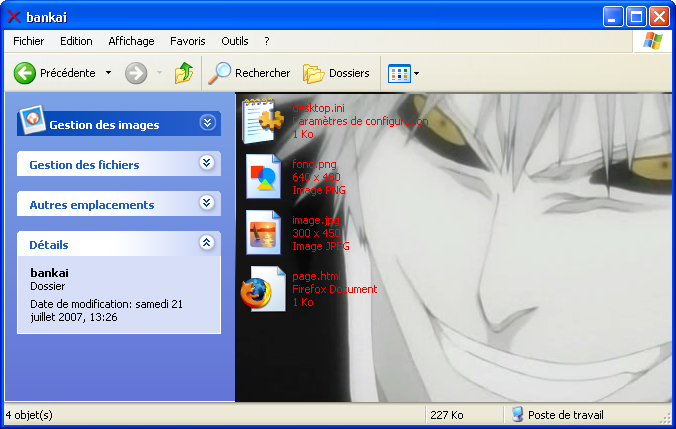Expand the Gestion des images panel

tap(207, 123)
